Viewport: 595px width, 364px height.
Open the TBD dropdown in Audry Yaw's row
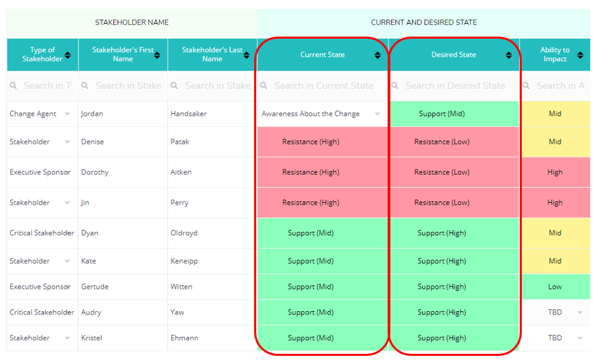coord(580,312)
